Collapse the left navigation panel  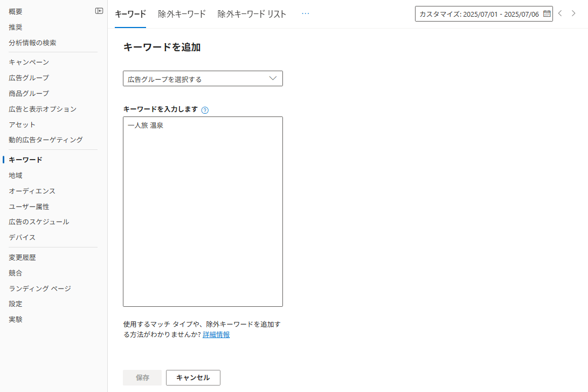[x=99, y=11]
